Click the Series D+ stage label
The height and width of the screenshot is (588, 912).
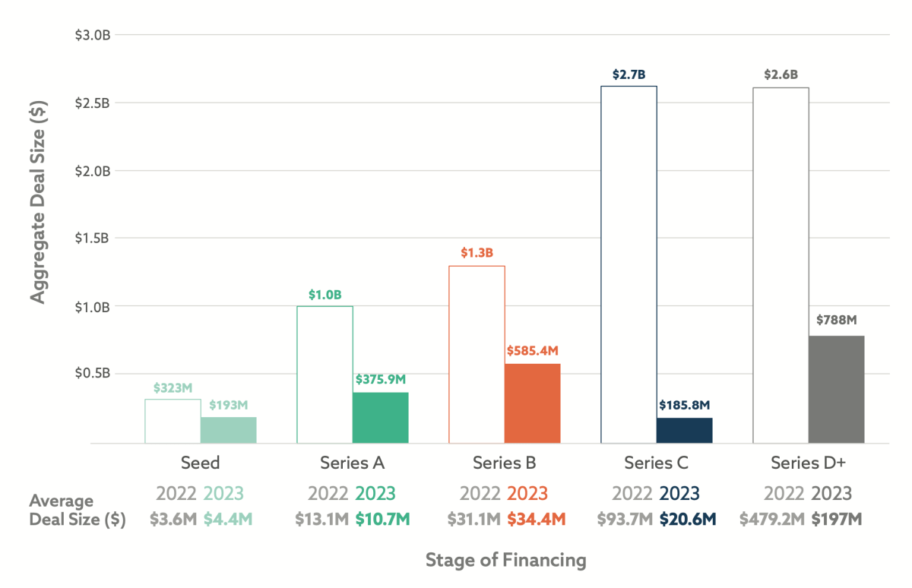pos(809,463)
